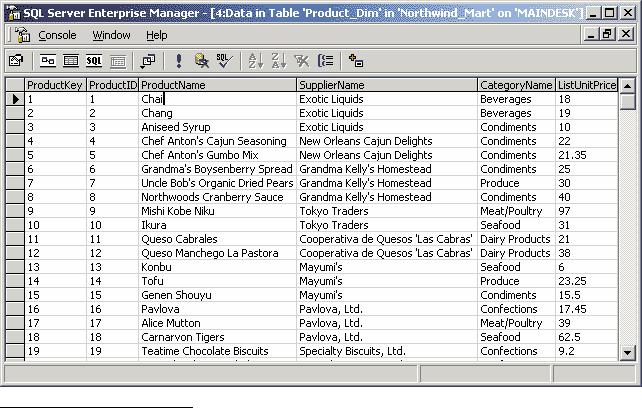The height and width of the screenshot is (408, 642).
Task: Toggle the Results pane icon
Action: (x=118, y=61)
